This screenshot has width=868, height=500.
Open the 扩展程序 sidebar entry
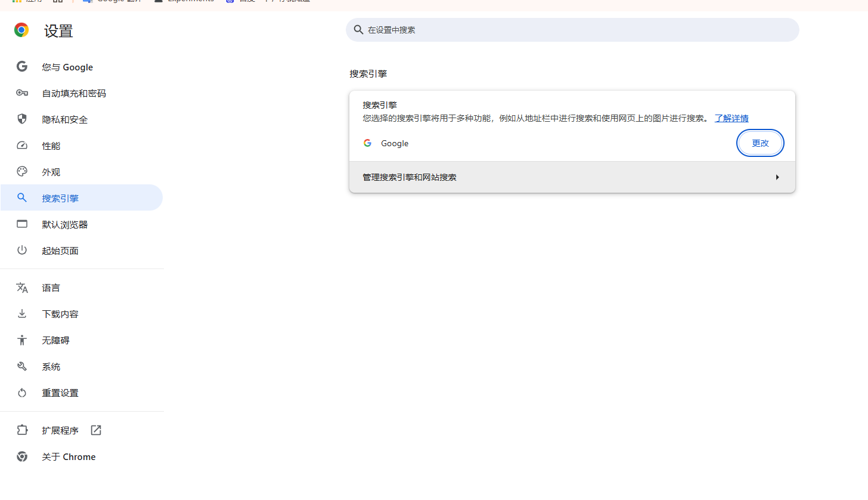tap(82, 430)
